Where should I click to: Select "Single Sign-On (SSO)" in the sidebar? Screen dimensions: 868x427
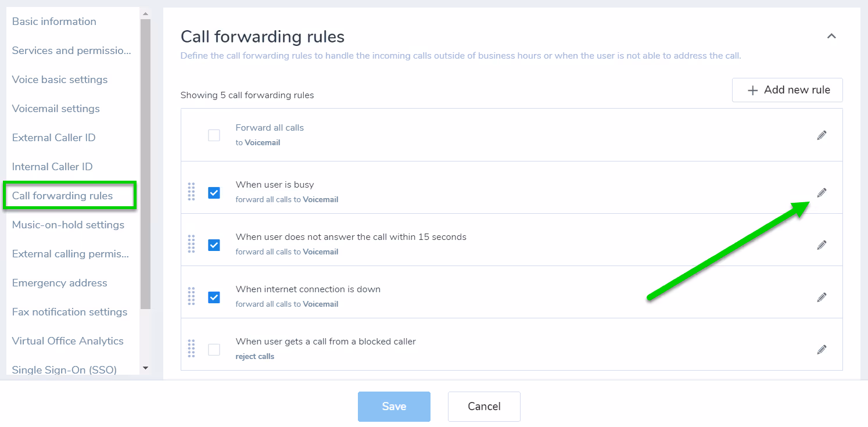coord(64,369)
